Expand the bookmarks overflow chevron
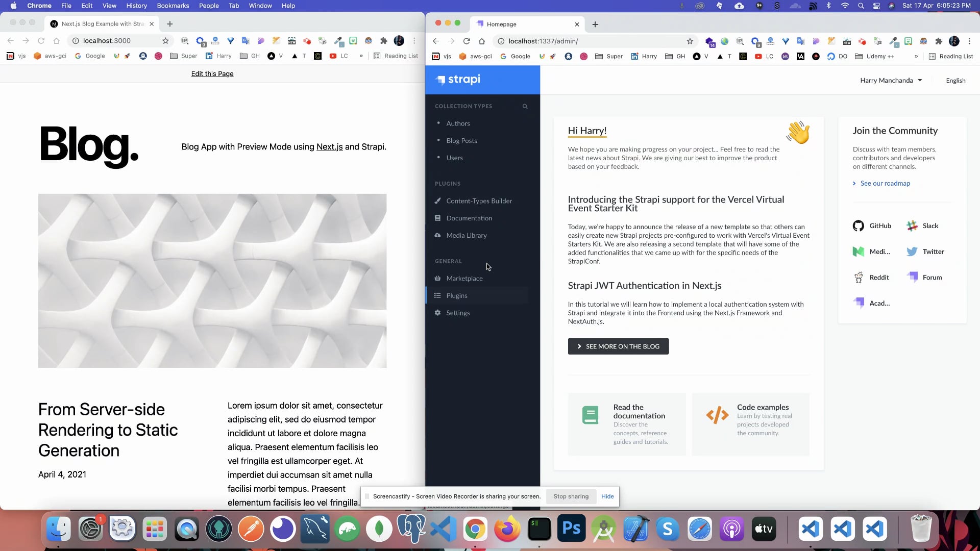This screenshot has height=551, width=980. click(x=916, y=56)
